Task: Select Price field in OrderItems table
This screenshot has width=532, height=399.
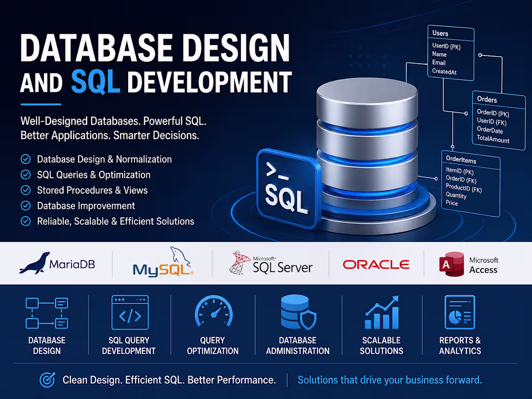Action: point(452,203)
